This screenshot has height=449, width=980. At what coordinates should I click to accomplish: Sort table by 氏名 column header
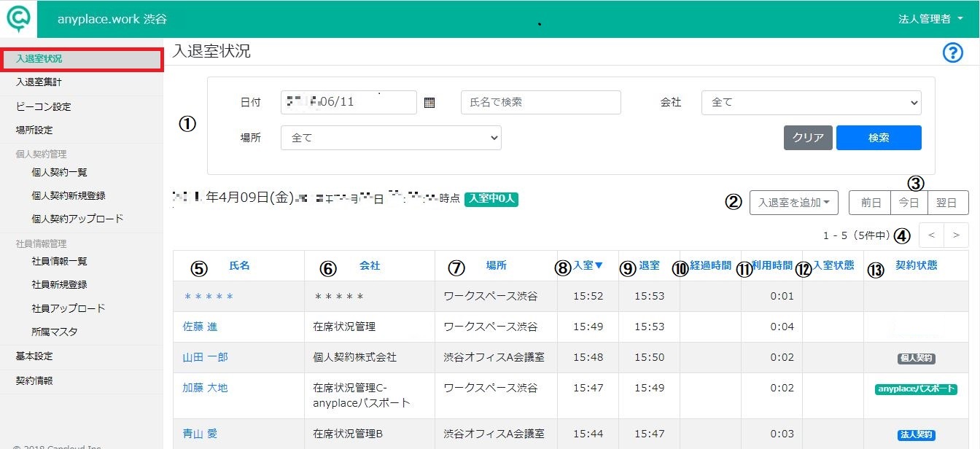[239, 266]
